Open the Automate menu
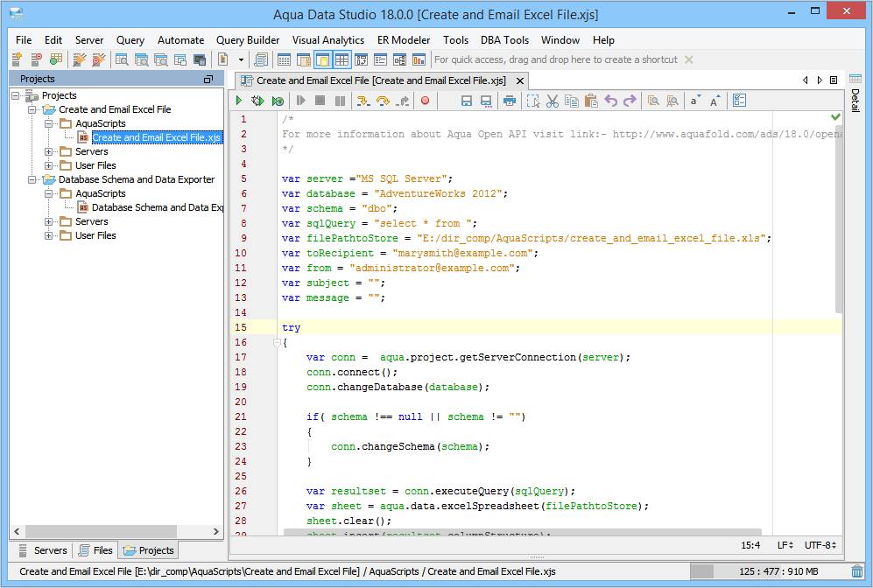This screenshot has height=588, width=873. tap(180, 40)
